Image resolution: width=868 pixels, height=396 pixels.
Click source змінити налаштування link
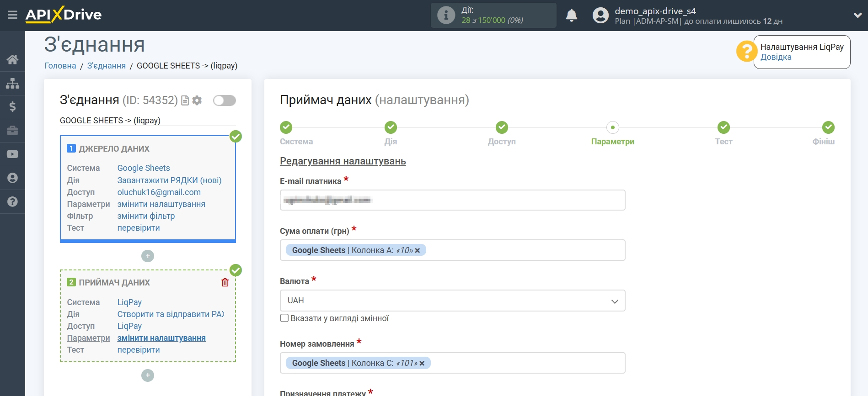click(x=161, y=204)
